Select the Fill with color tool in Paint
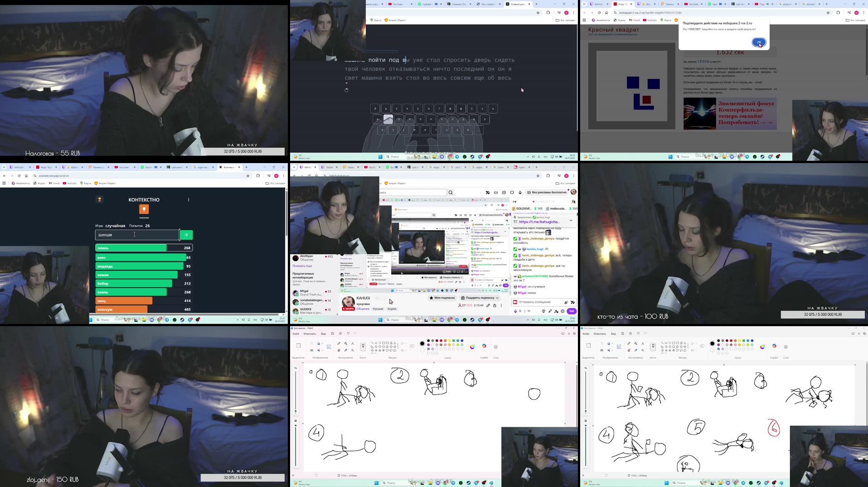This screenshot has width=868, height=487. pos(345,343)
